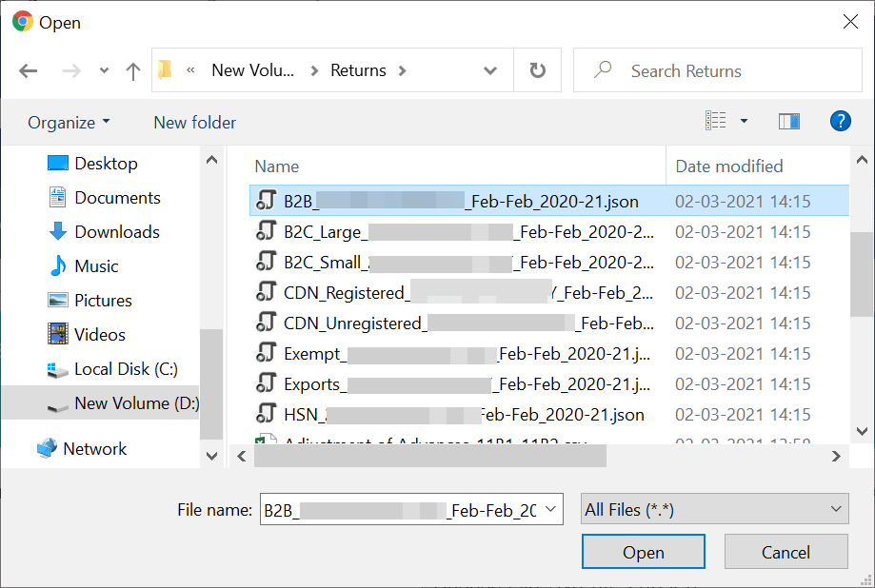This screenshot has height=588, width=875.
Task: Select the HSN Feb-Feb_2020-21.json file
Action: tap(549, 415)
